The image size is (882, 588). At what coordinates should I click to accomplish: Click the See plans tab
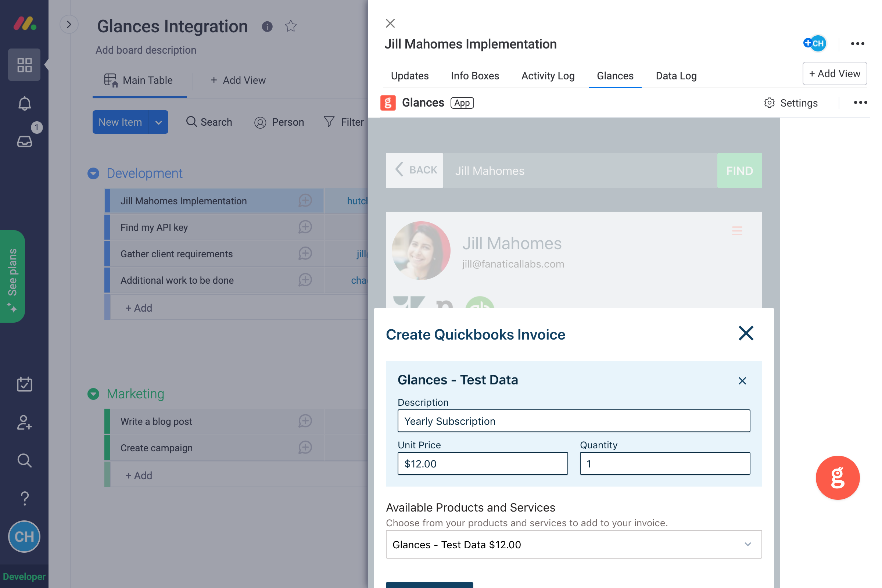12,276
